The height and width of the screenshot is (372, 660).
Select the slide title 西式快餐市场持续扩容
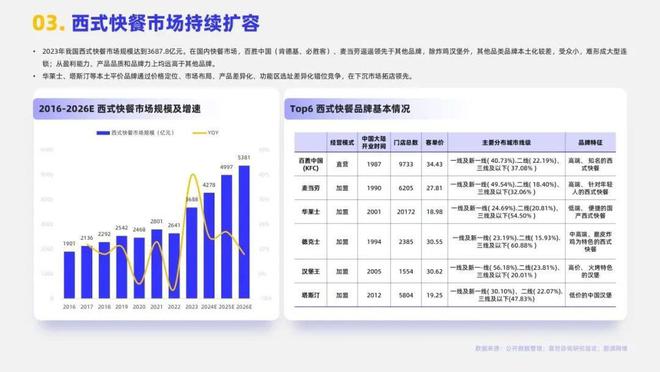tap(165, 23)
